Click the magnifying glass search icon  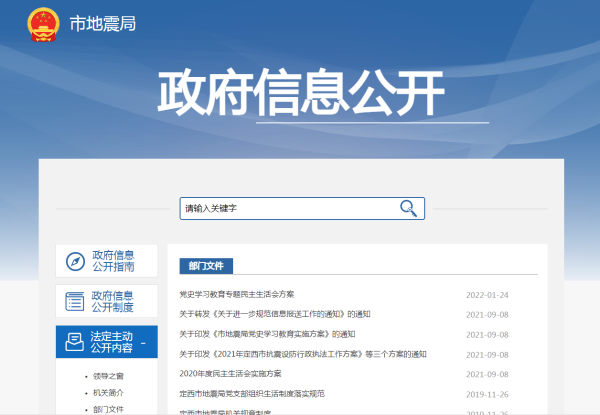click(x=408, y=208)
